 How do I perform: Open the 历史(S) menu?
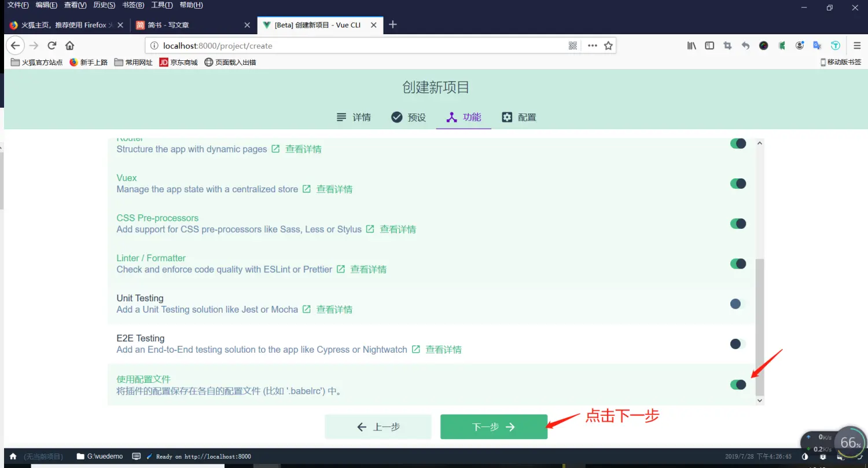tap(104, 5)
